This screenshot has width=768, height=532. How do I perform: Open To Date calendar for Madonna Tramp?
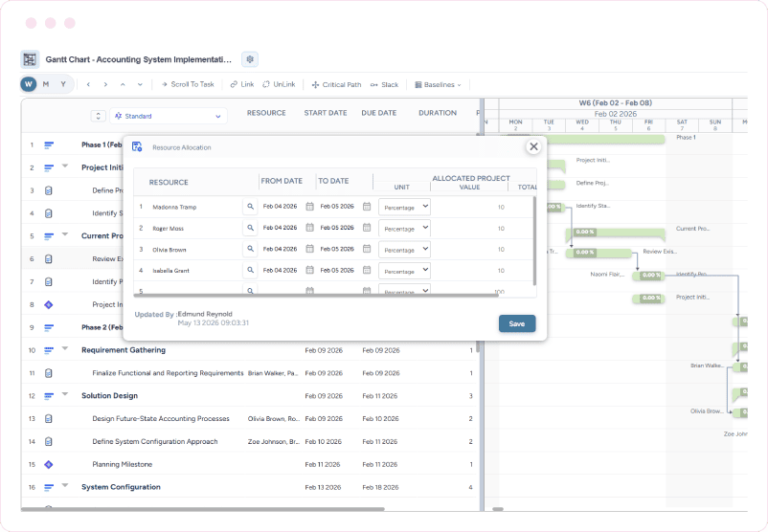[x=367, y=207]
